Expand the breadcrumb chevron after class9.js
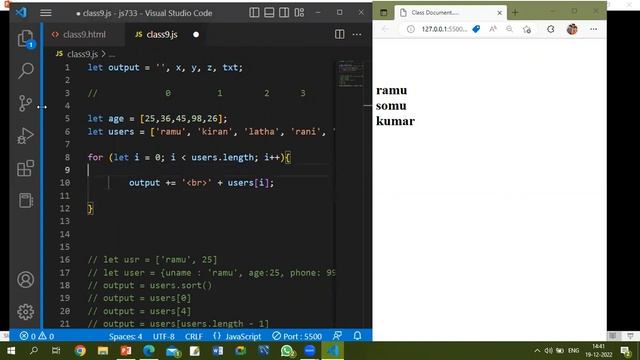 pos(104,54)
